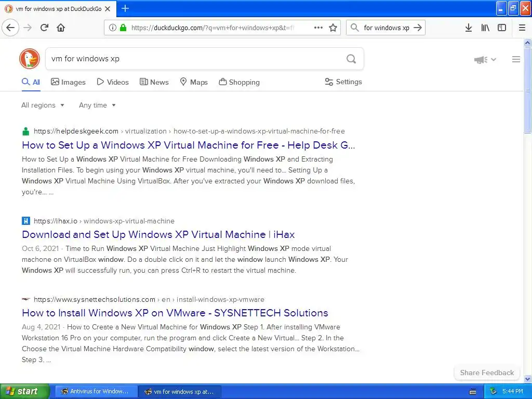Click the Share Feedback button
532x399 pixels.
(x=487, y=373)
